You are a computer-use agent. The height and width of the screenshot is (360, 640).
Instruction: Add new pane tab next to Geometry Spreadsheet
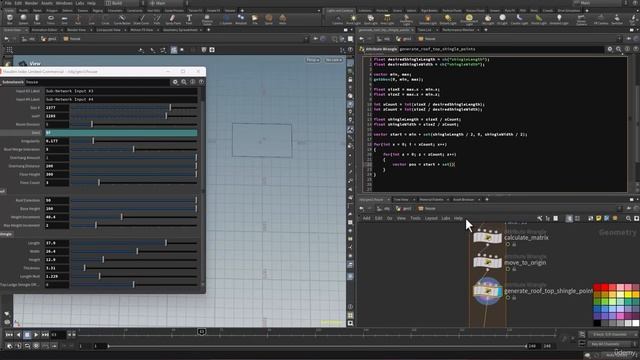209,30
